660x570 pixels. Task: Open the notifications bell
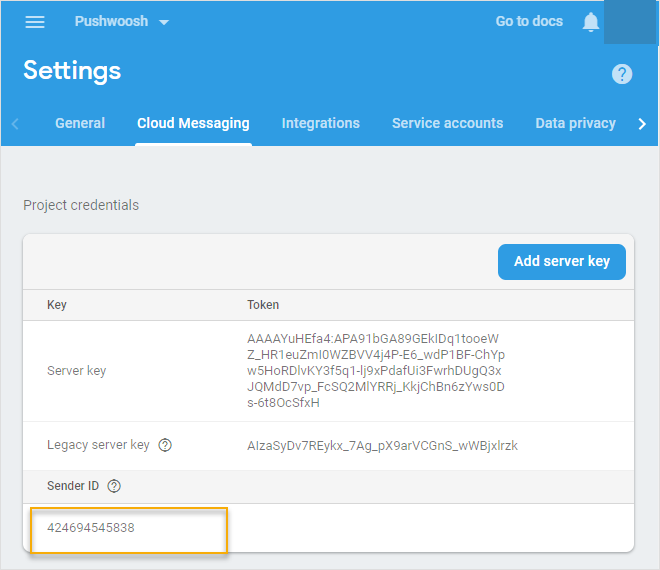(591, 22)
